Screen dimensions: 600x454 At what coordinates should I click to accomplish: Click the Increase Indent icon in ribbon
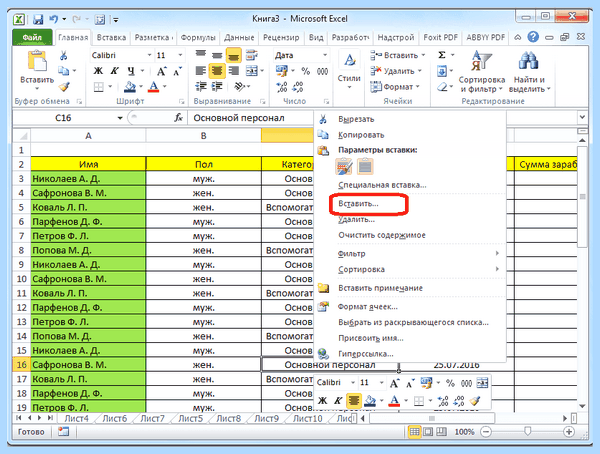point(217,87)
